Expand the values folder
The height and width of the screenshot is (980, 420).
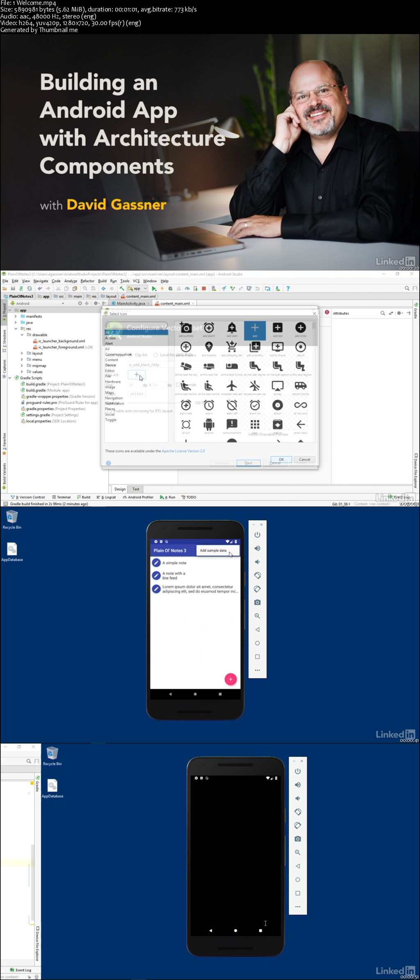pyautogui.click(x=22, y=372)
